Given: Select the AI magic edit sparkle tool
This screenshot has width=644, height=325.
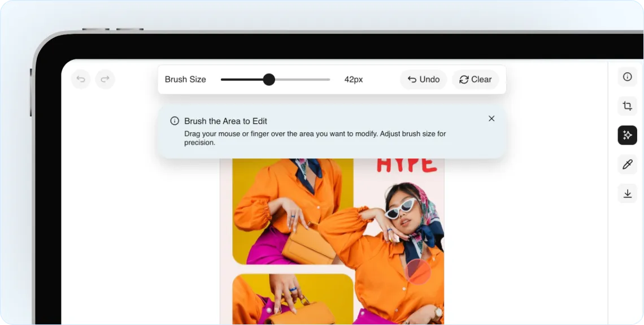Looking at the screenshot, I should [627, 135].
